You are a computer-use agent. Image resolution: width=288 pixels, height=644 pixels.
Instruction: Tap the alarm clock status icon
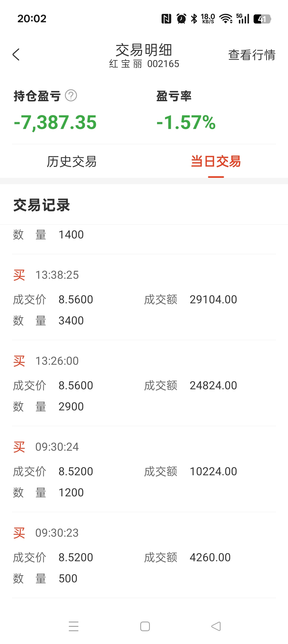pyautogui.click(x=181, y=19)
